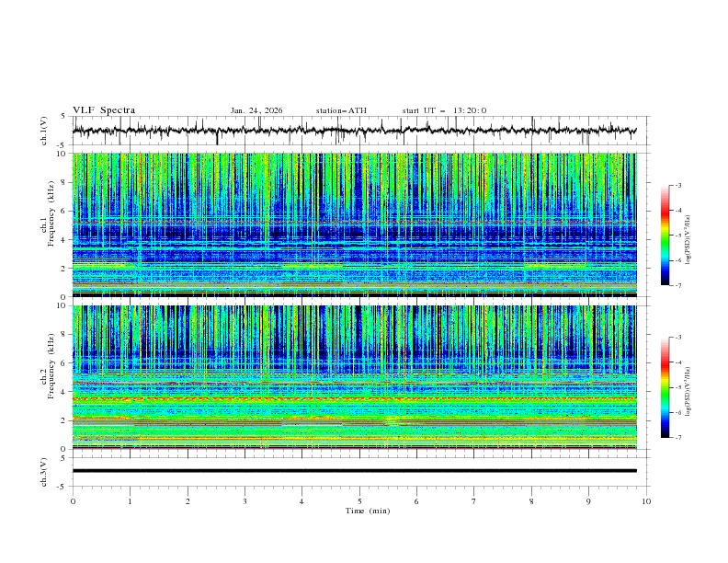Screen dimensions: 728x563
Task: Click the 0 minute tick label on time axis
Action: coord(73,501)
